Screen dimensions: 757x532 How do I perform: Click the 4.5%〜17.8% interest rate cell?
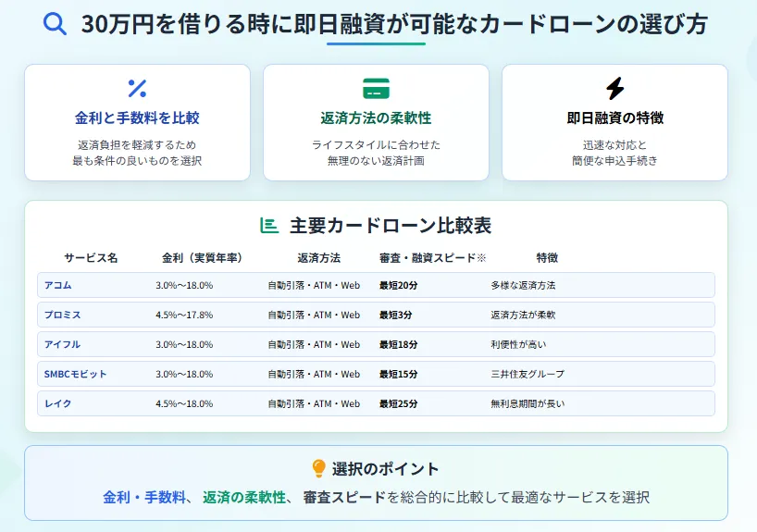184,315
